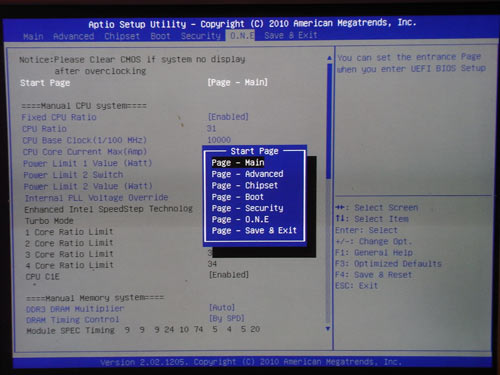Select 4 Core Ratio Limit
Viewport: 500px width, 375px height.
tap(70, 266)
